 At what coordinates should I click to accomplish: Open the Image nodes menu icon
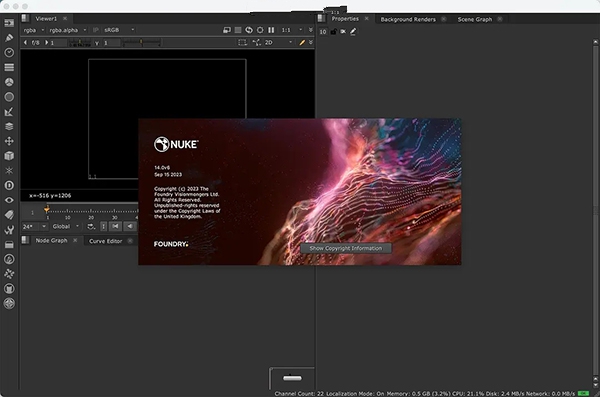tap(9, 23)
